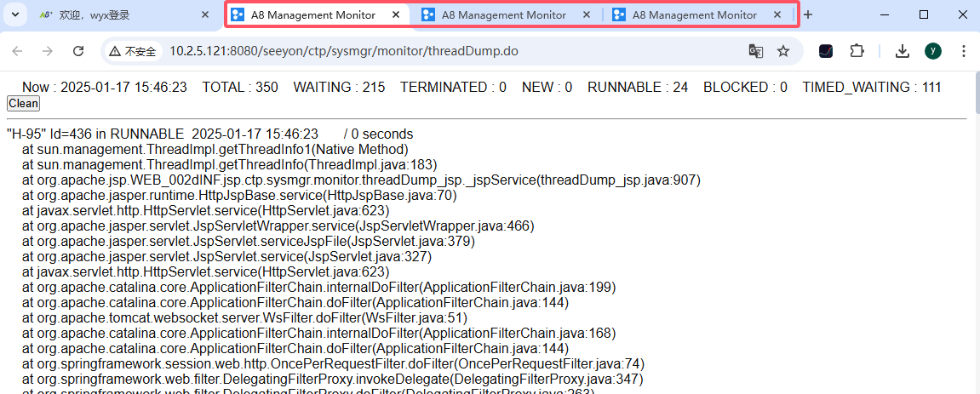Close the wyx login tab
This screenshot has height=394, width=980.
[x=205, y=15]
